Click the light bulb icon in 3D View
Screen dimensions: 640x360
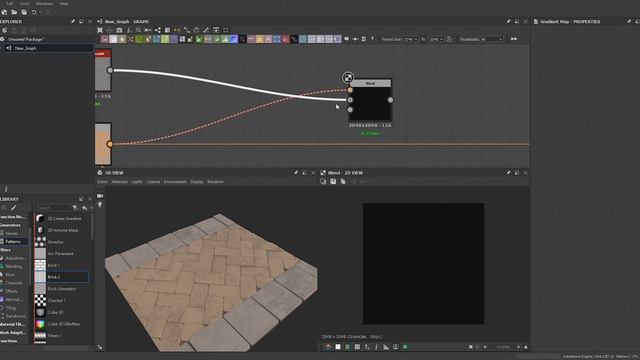(x=100, y=204)
